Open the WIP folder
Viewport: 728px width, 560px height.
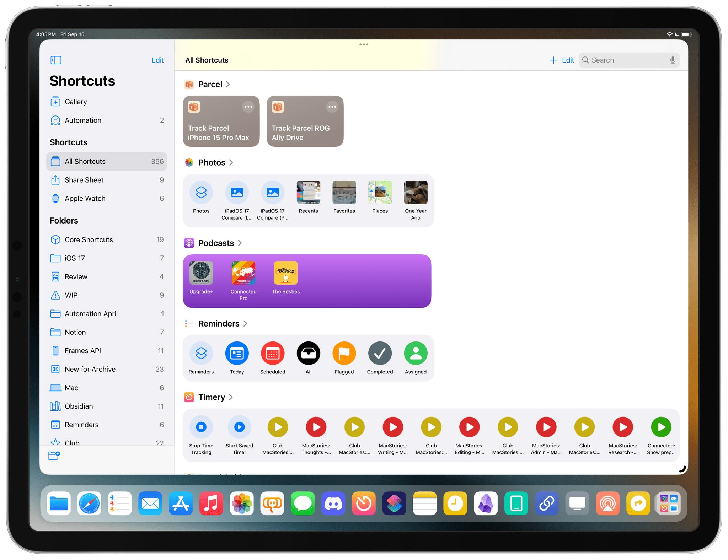(107, 295)
